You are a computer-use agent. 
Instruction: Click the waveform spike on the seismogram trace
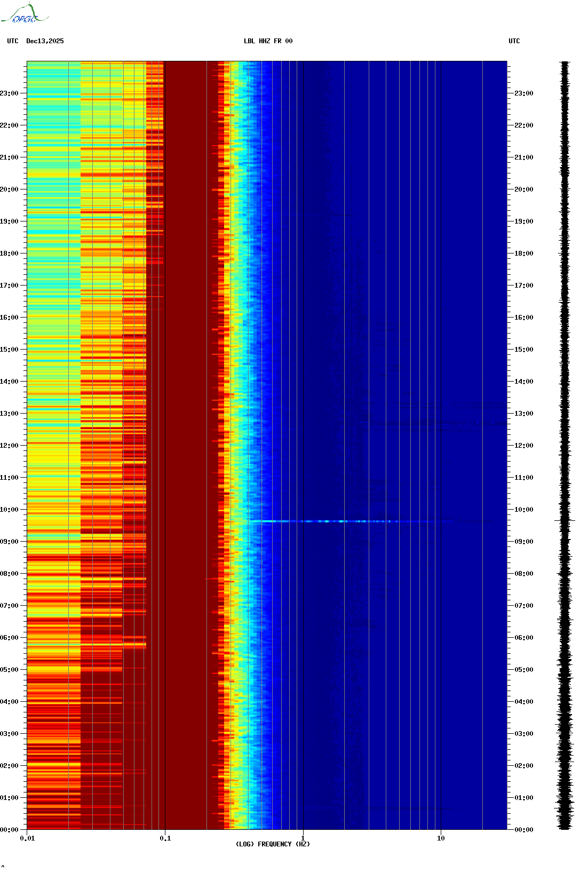click(x=565, y=520)
